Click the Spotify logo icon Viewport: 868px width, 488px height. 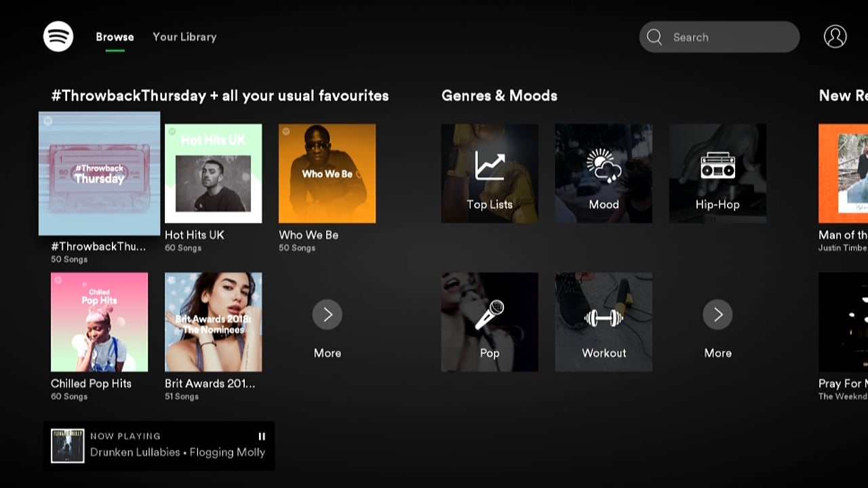click(x=58, y=37)
